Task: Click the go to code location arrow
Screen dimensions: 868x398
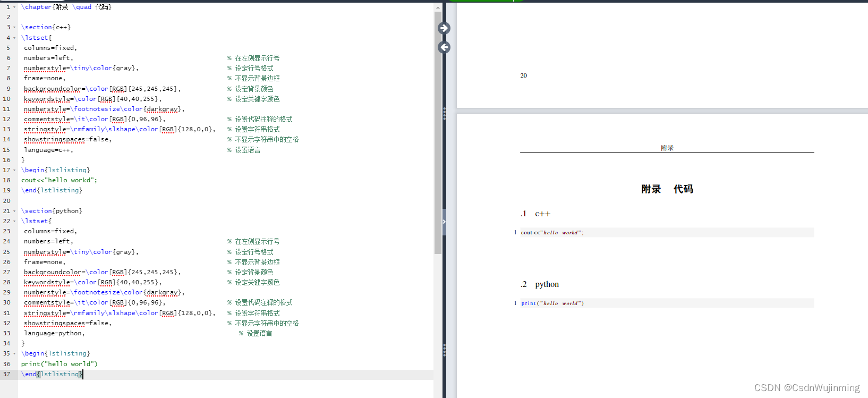Action: (x=444, y=47)
